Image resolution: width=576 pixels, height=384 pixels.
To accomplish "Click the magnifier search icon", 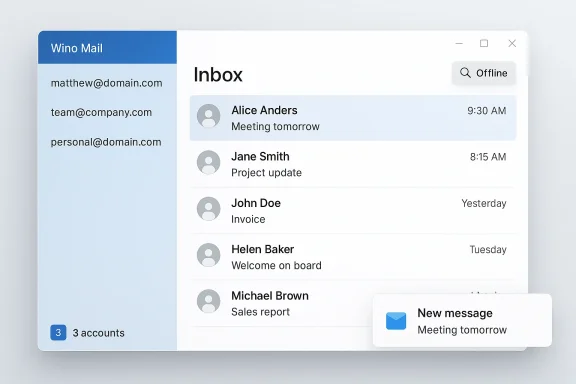I will click(x=465, y=73).
